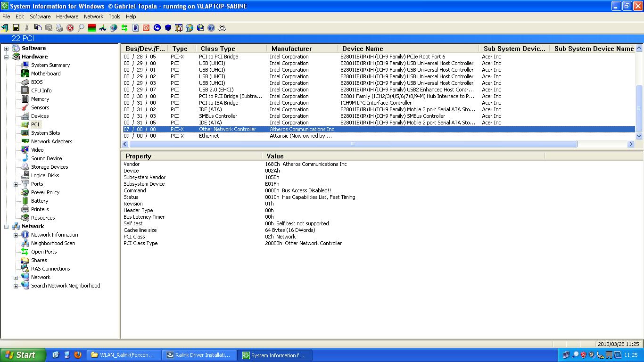The width and height of the screenshot is (644, 362).
Task: Open the File menu
Action: [6, 16]
